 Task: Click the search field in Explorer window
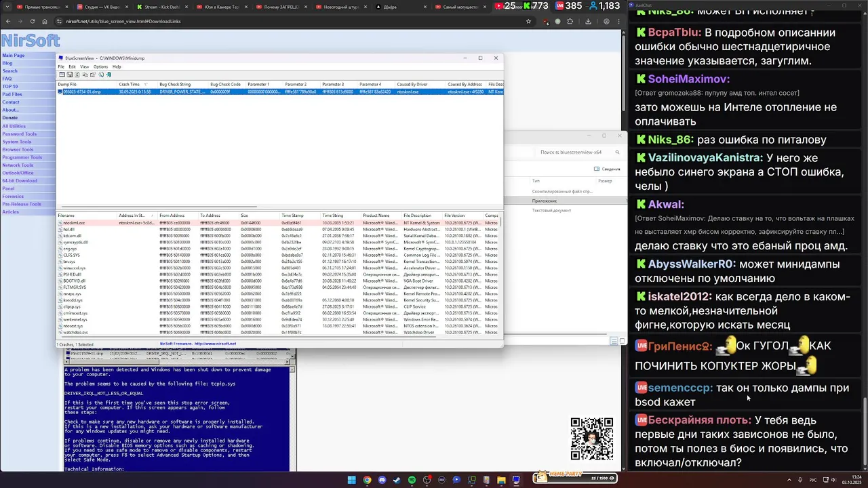[x=578, y=152]
